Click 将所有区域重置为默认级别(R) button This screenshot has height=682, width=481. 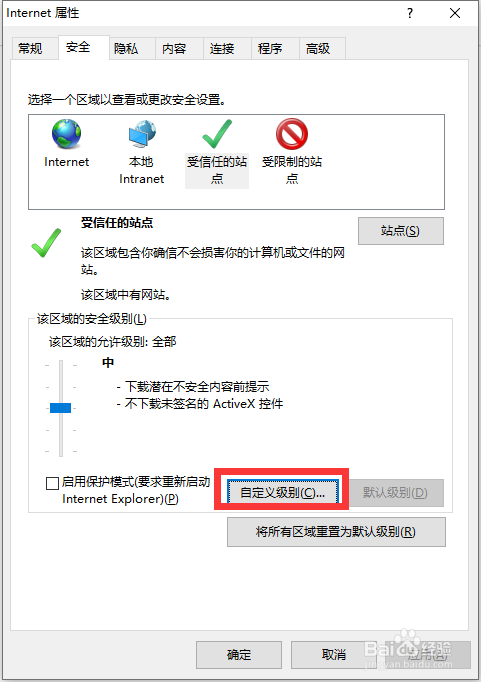pos(336,532)
